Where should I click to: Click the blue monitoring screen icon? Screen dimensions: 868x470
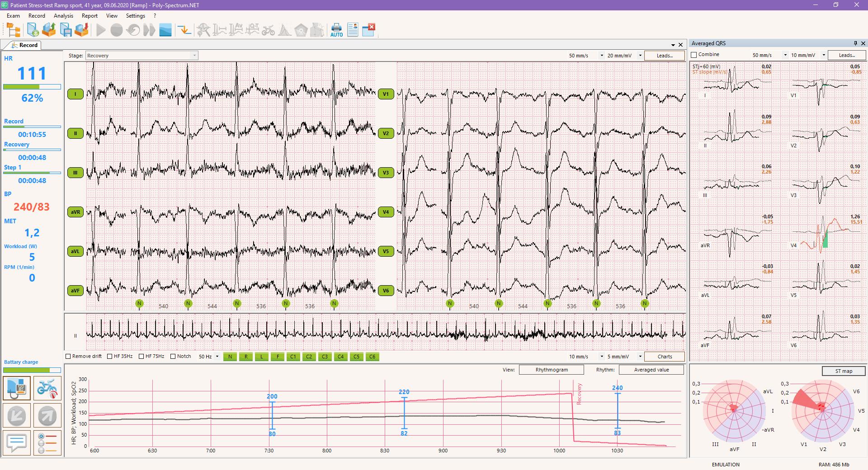[165, 30]
